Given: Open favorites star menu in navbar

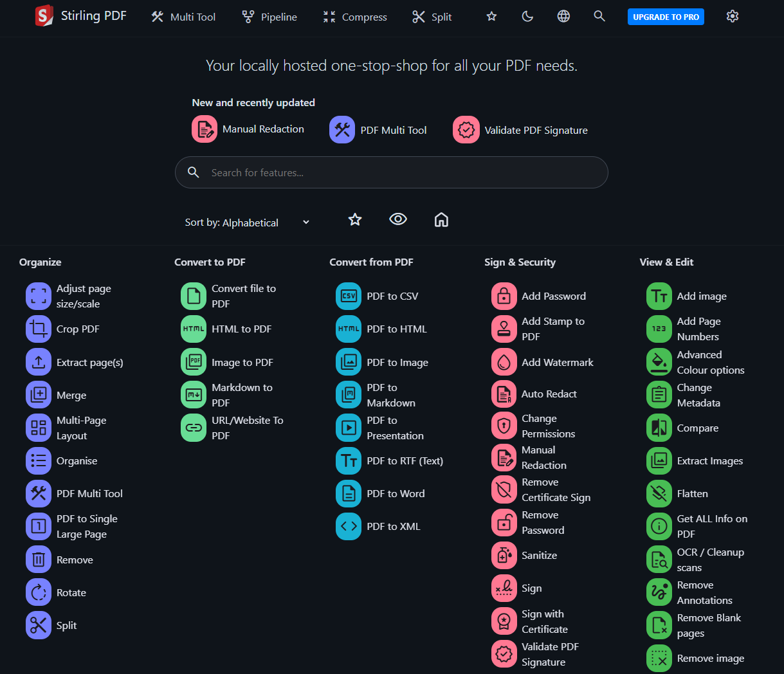Looking at the screenshot, I should 491,17.
